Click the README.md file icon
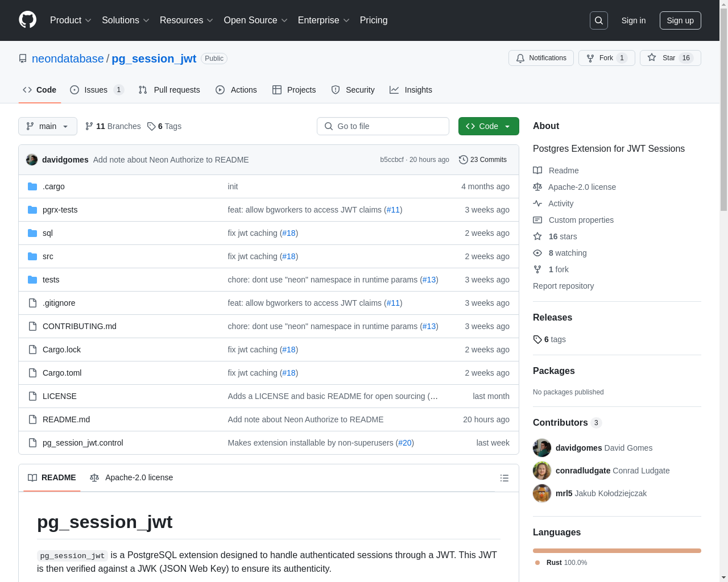This screenshot has height=582, width=728. coord(32,419)
